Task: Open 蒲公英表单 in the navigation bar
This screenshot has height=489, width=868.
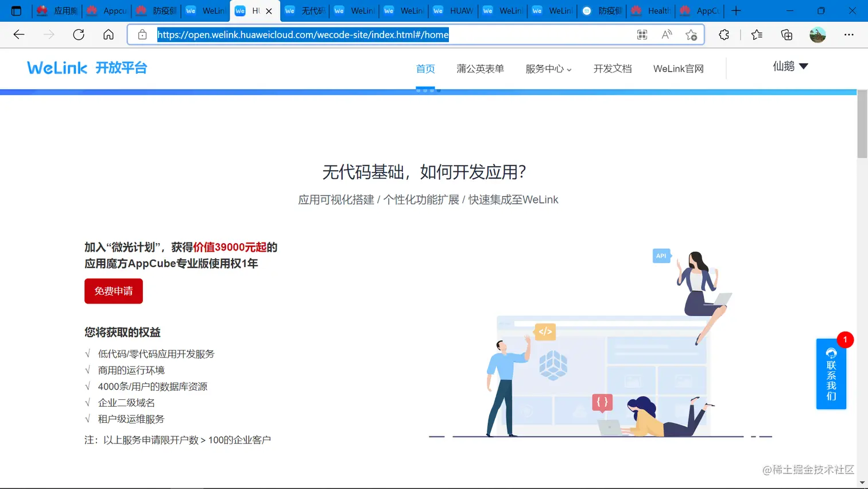Action: tap(480, 68)
